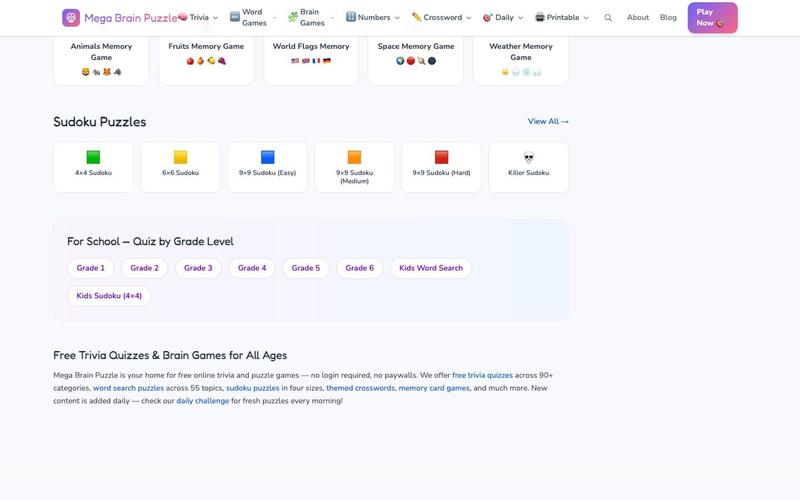Image resolution: width=800 pixels, height=500 pixels.
Task: Click the flag emojis under World Flags Memory
Action: [x=311, y=61]
